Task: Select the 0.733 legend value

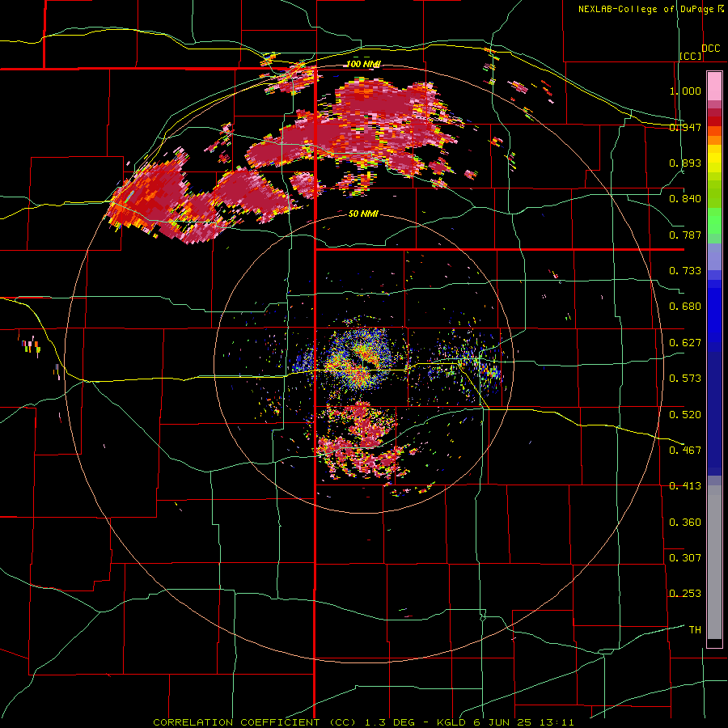Action: coord(685,271)
